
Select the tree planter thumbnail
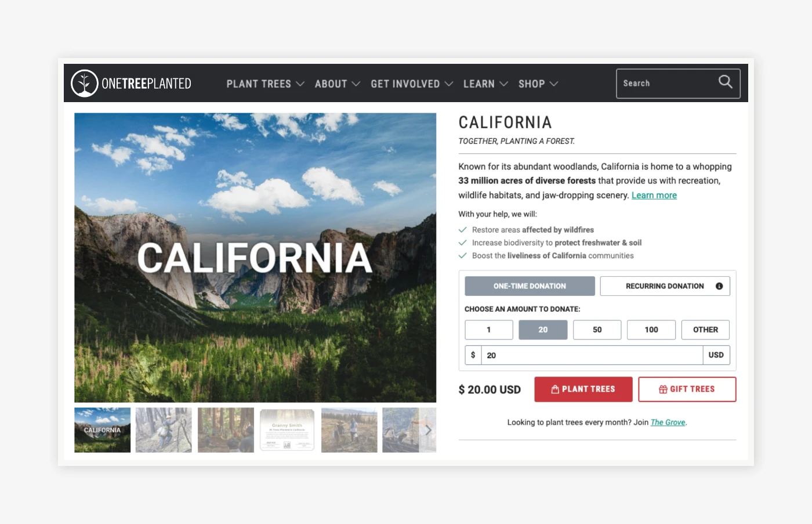[164, 430]
